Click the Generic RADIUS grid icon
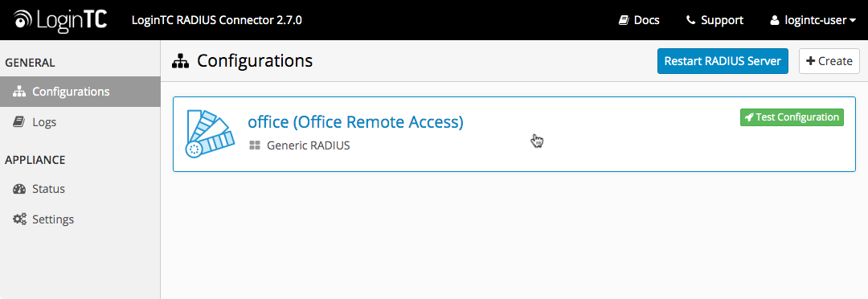This screenshot has height=299, width=868. (x=255, y=145)
